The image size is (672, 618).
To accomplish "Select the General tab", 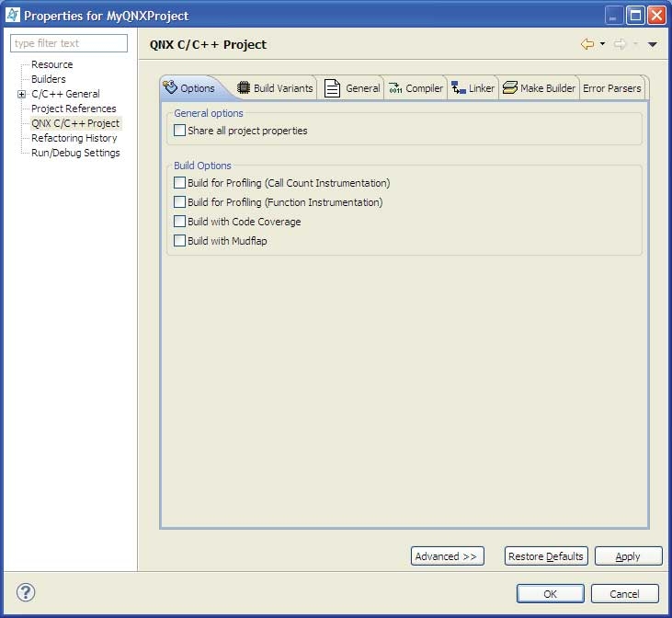I will click(x=352, y=88).
